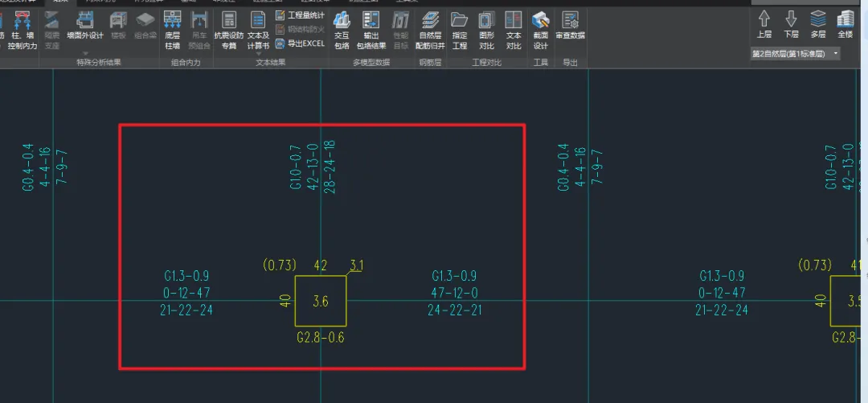Click 导出EXCEL button
The width and height of the screenshot is (868, 403).
point(300,43)
